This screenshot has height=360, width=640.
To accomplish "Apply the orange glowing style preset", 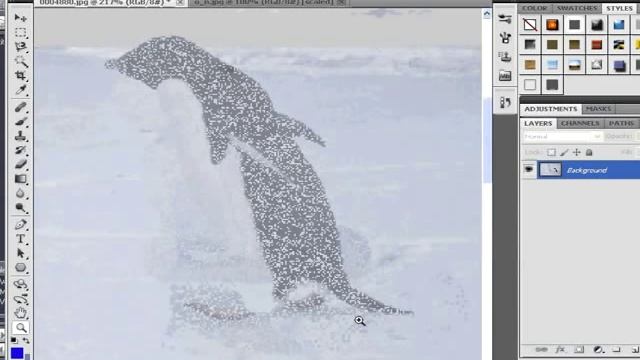I will pyautogui.click(x=552, y=25).
